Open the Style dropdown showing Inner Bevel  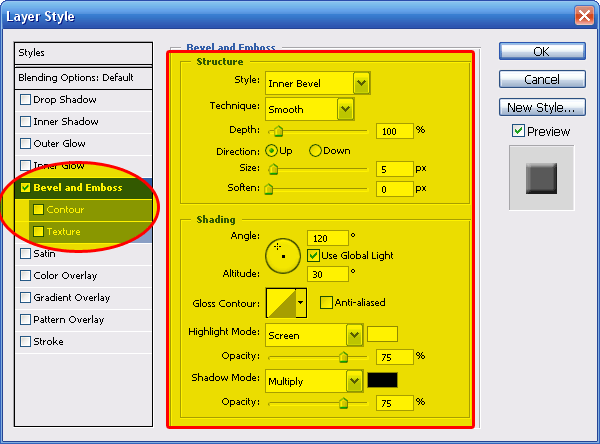tap(361, 83)
